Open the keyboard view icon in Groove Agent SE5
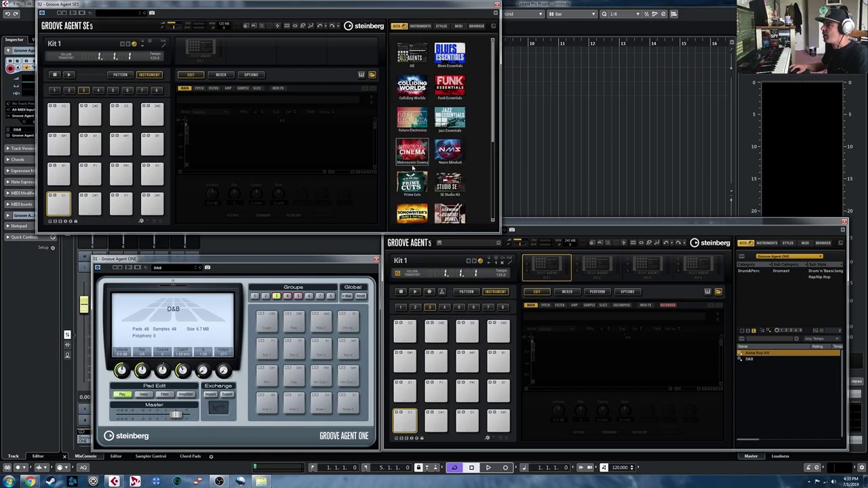Viewport: 868px width, 488px height. click(361, 75)
